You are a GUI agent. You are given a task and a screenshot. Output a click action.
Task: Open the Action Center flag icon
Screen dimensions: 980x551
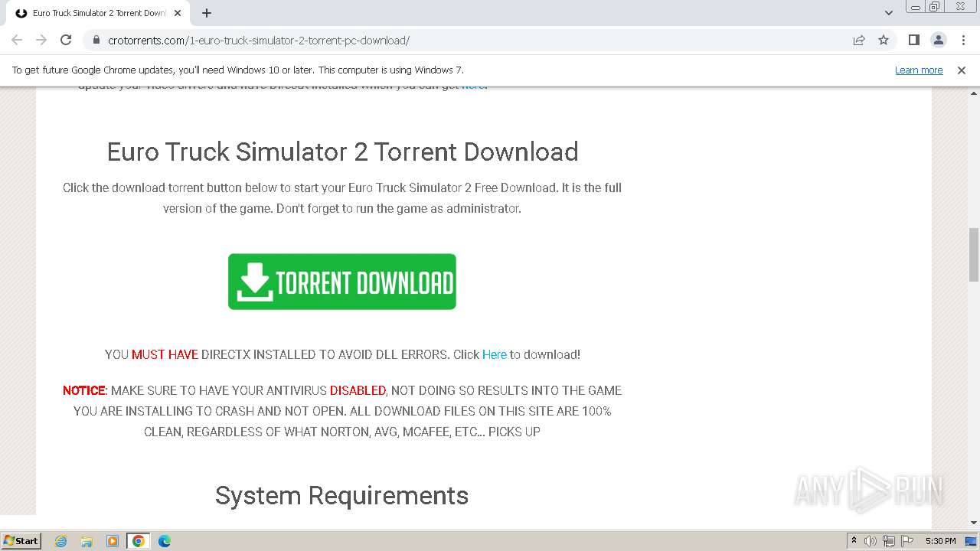pyautogui.click(x=907, y=541)
